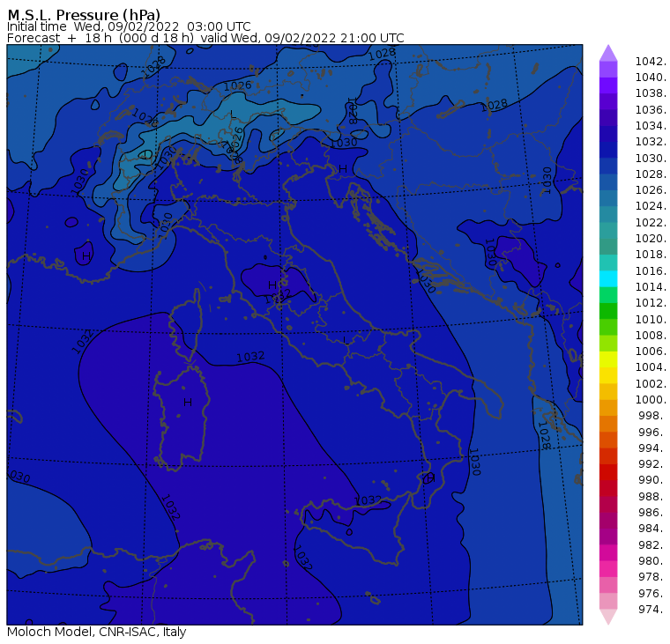Click the Moloch Model, CNR-ISAC, Italy credit

click(97, 632)
